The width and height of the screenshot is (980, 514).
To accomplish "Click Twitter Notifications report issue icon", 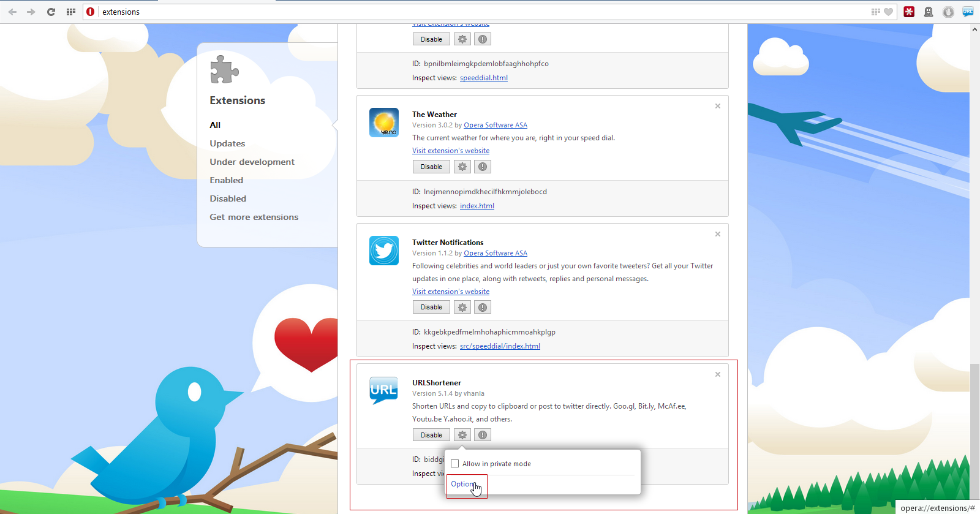I will tap(483, 307).
